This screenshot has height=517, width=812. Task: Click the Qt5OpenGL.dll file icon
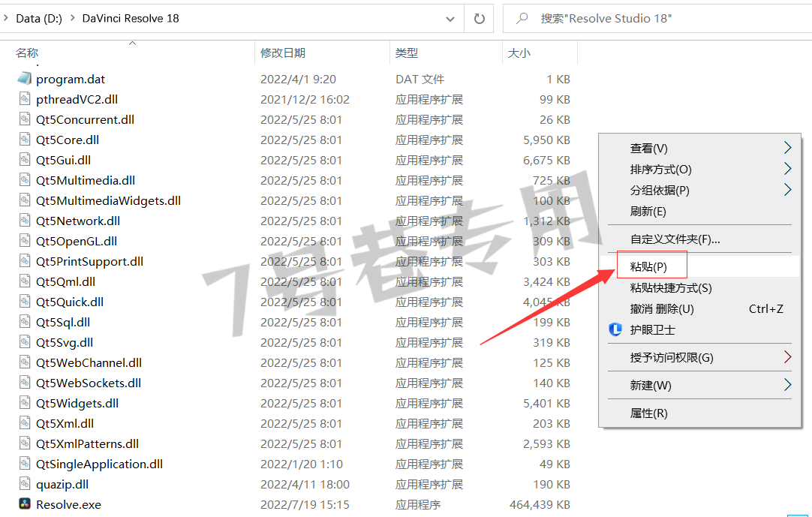point(25,241)
